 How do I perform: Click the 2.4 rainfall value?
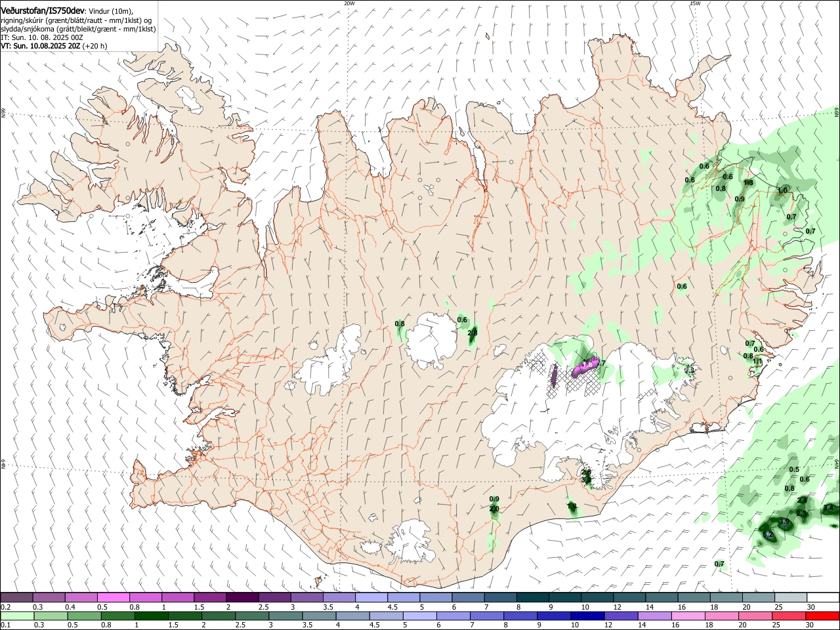802,500
